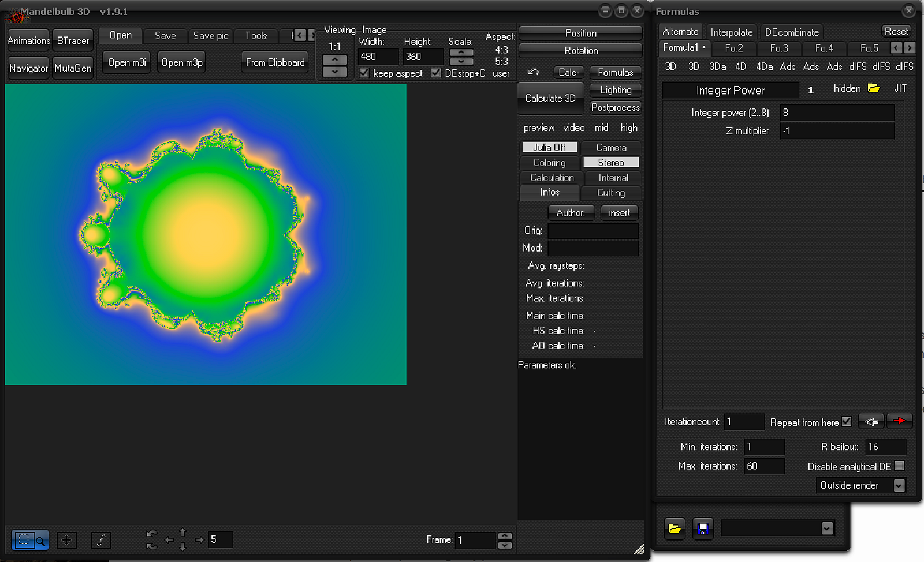This screenshot has width=924, height=562.
Task: Open the folder icon below Formulas panel
Action: (x=674, y=529)
